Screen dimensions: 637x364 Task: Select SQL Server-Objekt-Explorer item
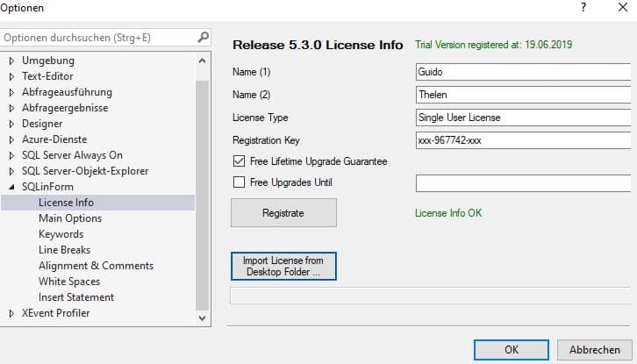(x=85, y=171)
